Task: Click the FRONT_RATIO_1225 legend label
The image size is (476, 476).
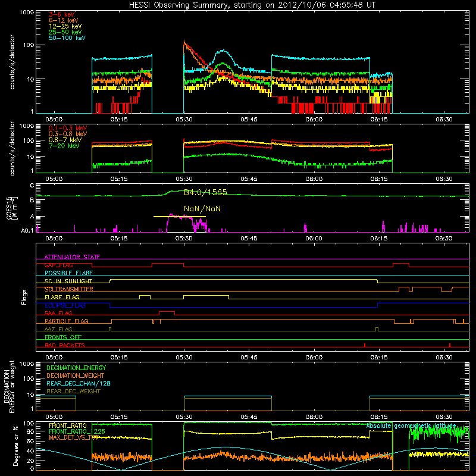Action: coord(77,432)
